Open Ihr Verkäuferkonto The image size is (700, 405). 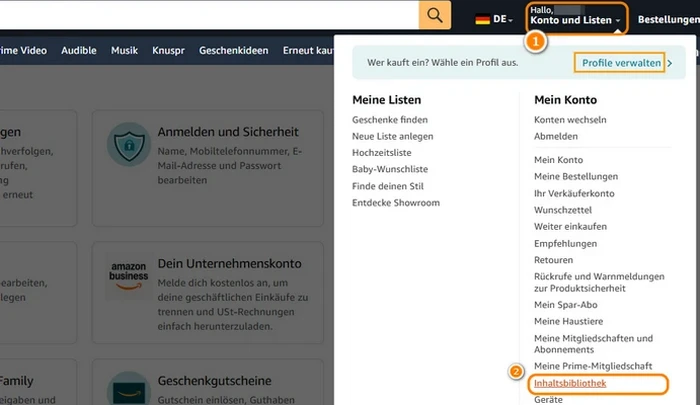coord(574,193)
